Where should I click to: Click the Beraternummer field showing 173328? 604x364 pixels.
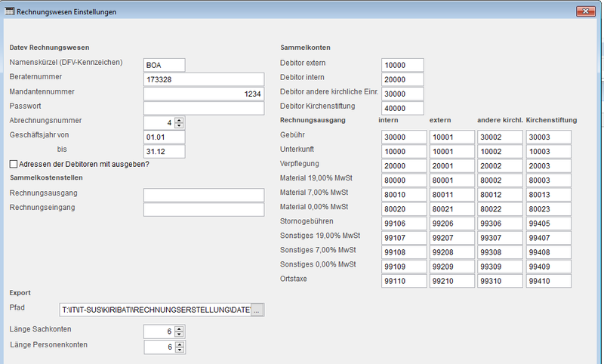point(204,79)
